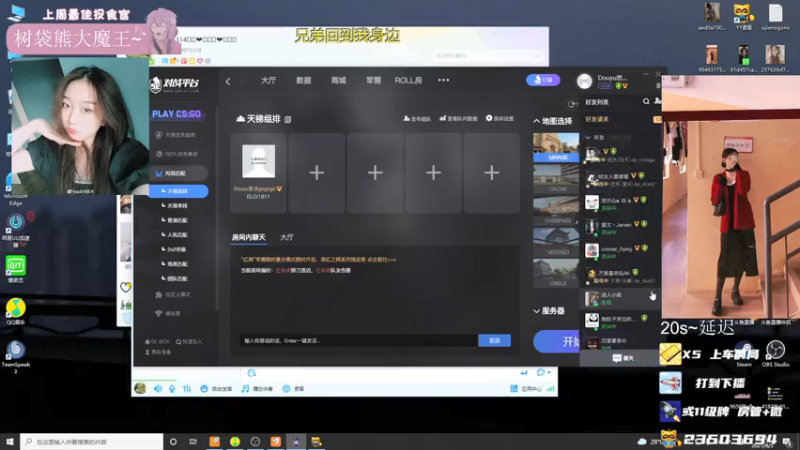
Task: Open Douyu user profile avatar
Action: pyautogui.click(x=584, y=81)
